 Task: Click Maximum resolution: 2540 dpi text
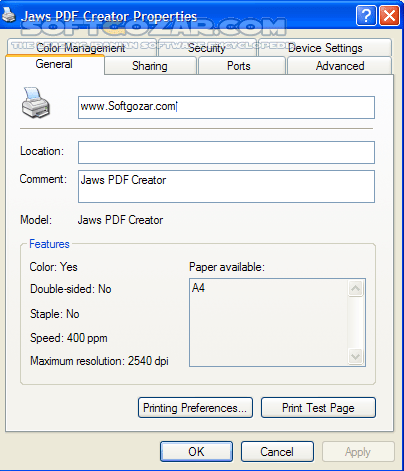coord(99,361)
